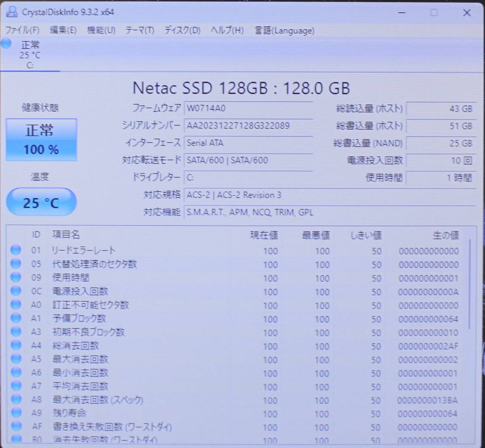The height and width of the screenshot is (448, 485).
Task: Click the status circle of row 05 代替処理済のセクタ数
Action: click(x=16, y=264)
